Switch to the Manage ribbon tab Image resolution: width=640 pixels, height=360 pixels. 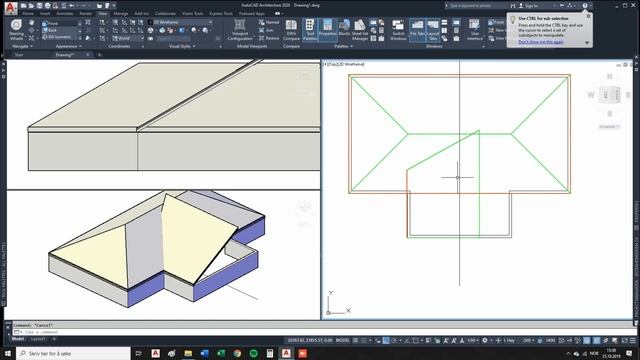tap(121, 13)
